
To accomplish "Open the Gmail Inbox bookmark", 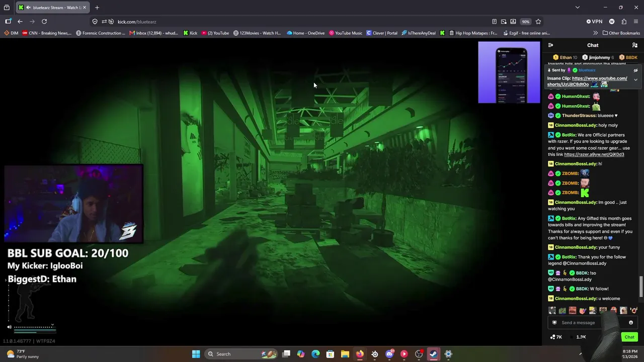I will [x=153, y=33].
